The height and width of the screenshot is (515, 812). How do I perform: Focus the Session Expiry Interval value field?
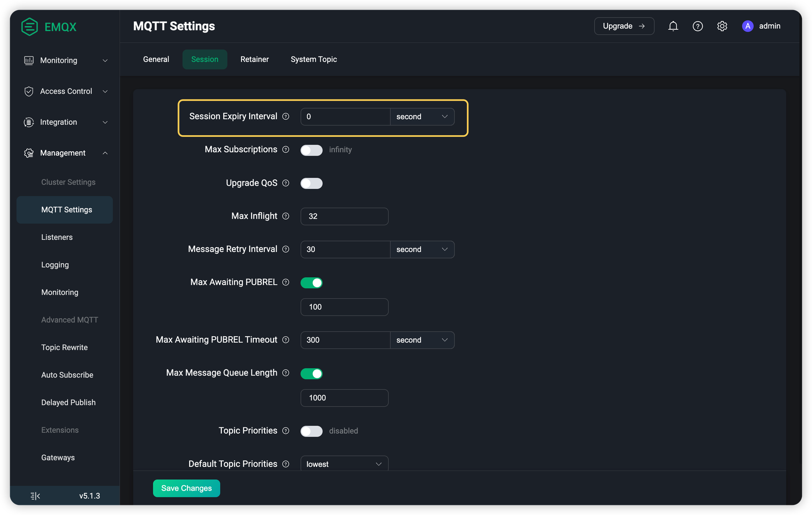(345, 116)
